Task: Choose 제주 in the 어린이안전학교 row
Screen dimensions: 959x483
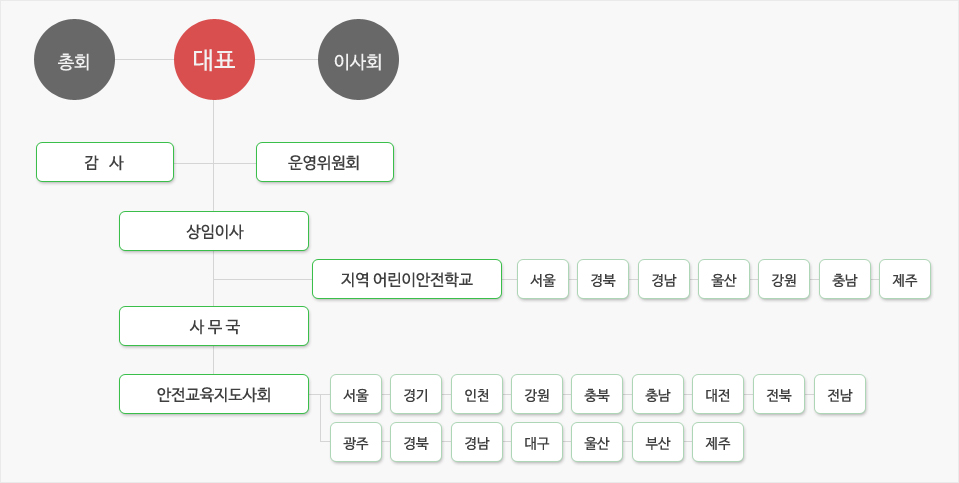Action: pyautogui.click(x=905, y=279)
